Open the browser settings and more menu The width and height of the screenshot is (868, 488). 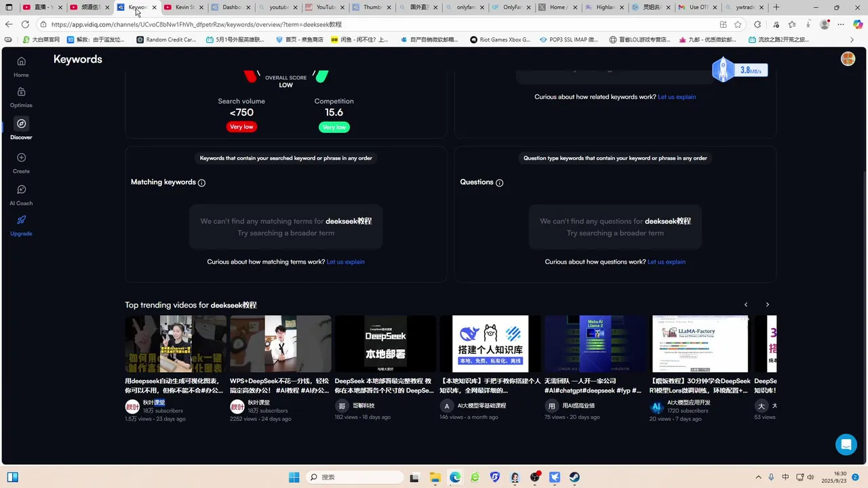pyautogui.click(x=842, y=24)
